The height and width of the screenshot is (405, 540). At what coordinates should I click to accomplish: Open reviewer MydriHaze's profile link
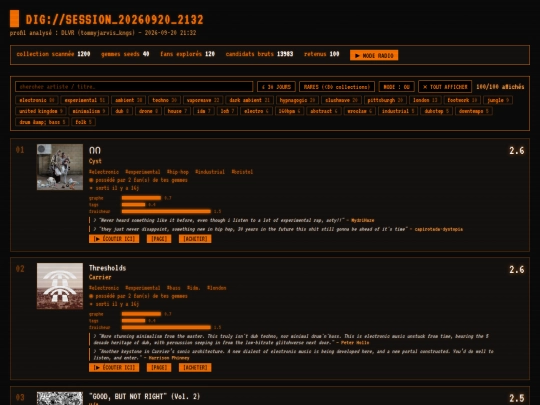[362, 220]
